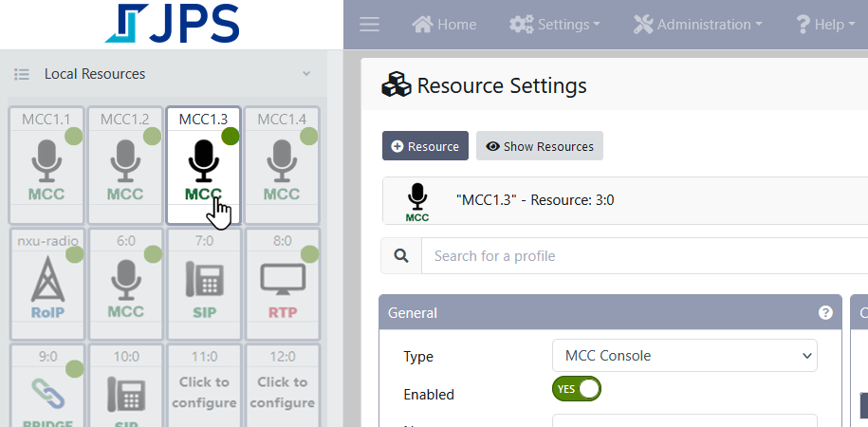Open the Administration menu

pyautogui.click(x=697, y=25)
